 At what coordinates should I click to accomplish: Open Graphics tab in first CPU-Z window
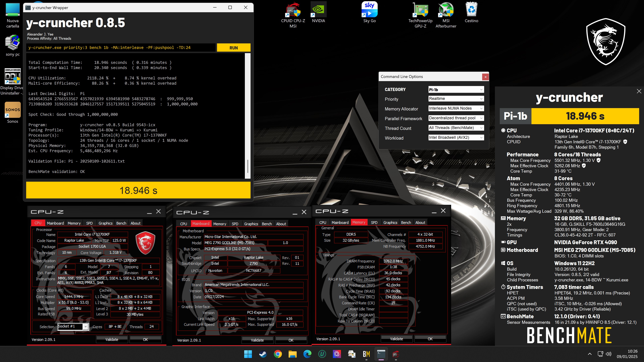[x=105, y=223]
